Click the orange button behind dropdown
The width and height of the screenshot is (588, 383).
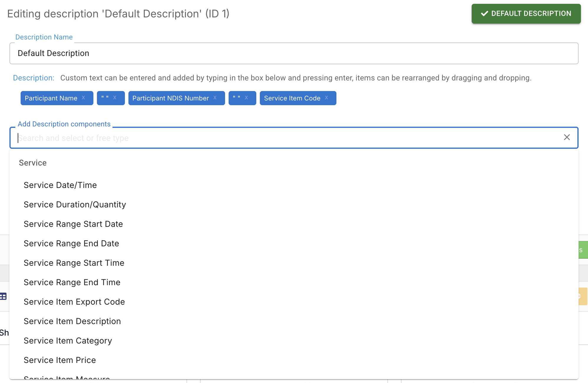[583, 296]
